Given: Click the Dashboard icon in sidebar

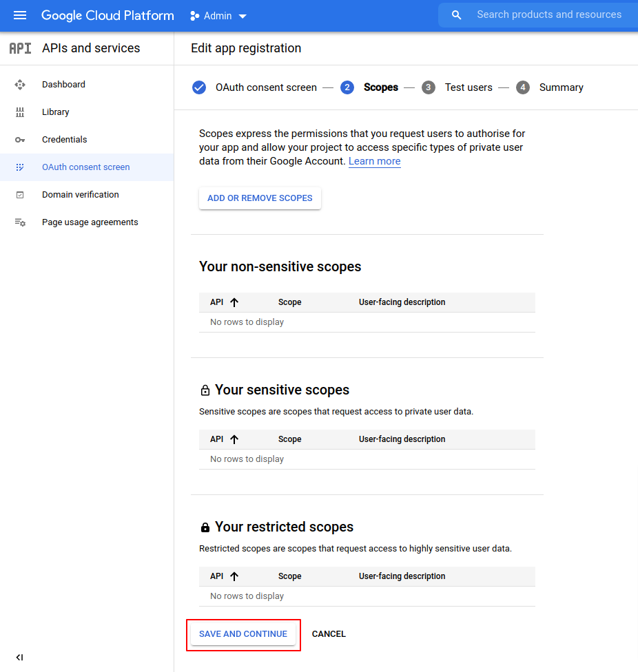Looking at the screenshot, I should pyautogui.click(x=20, y=85).
